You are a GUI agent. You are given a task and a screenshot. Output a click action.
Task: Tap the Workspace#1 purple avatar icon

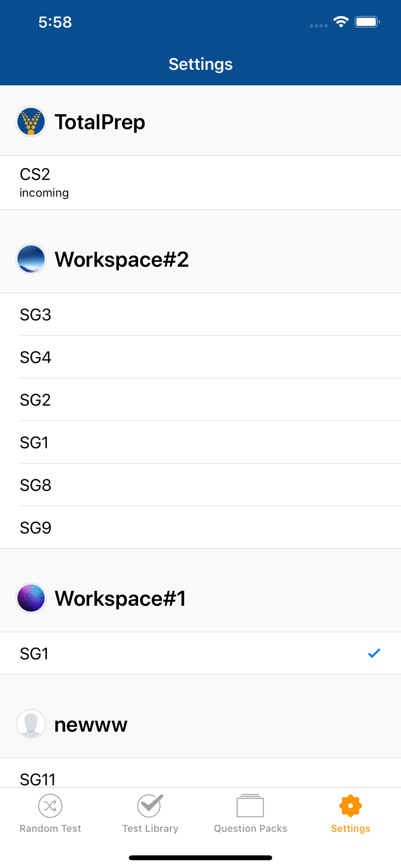pos(31,598)
